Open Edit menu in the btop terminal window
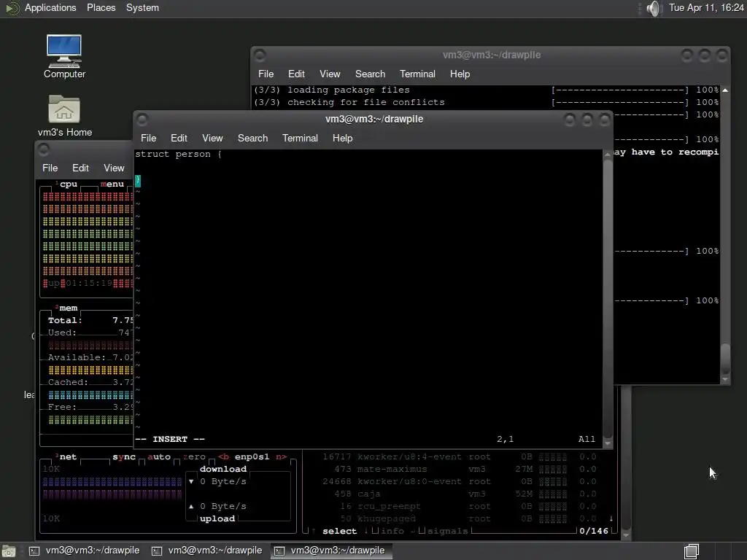 tap(80, 168)
